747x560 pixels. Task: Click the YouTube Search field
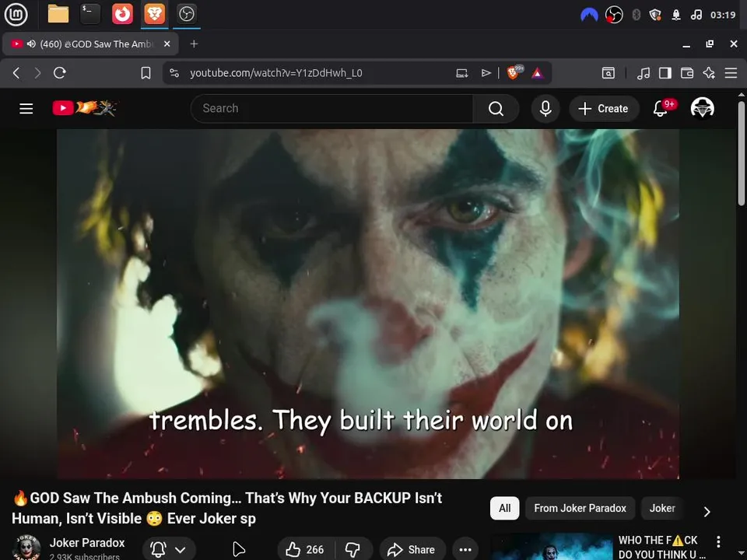click(x=332, y=109)
